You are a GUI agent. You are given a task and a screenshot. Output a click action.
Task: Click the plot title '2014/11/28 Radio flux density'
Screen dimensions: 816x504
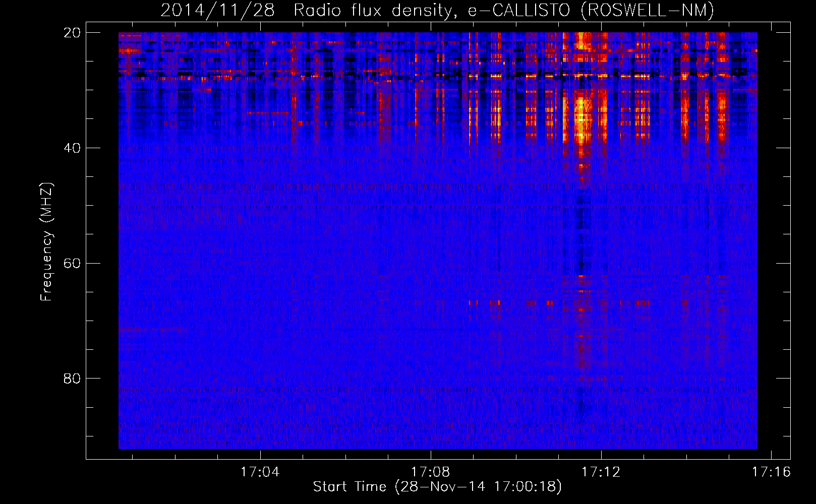(437, 10)
